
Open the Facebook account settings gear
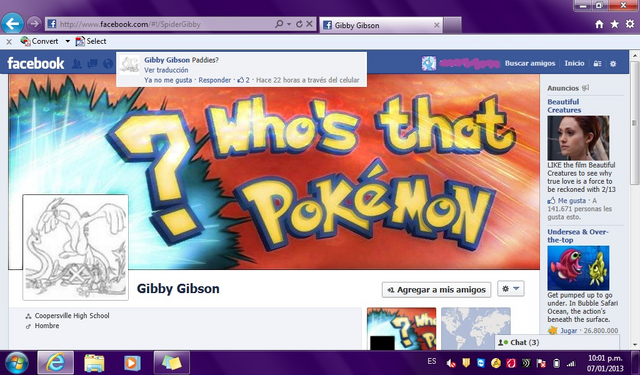tap(613, 64)
